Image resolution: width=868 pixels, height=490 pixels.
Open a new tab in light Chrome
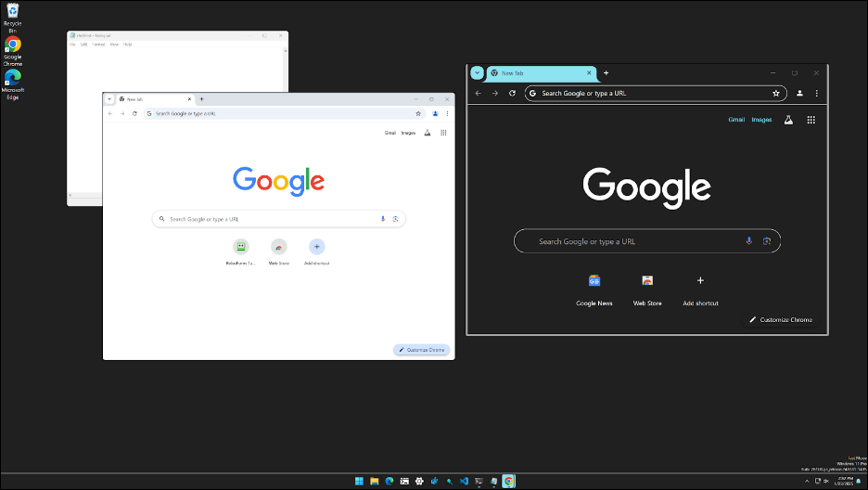[x=201, y=99]
